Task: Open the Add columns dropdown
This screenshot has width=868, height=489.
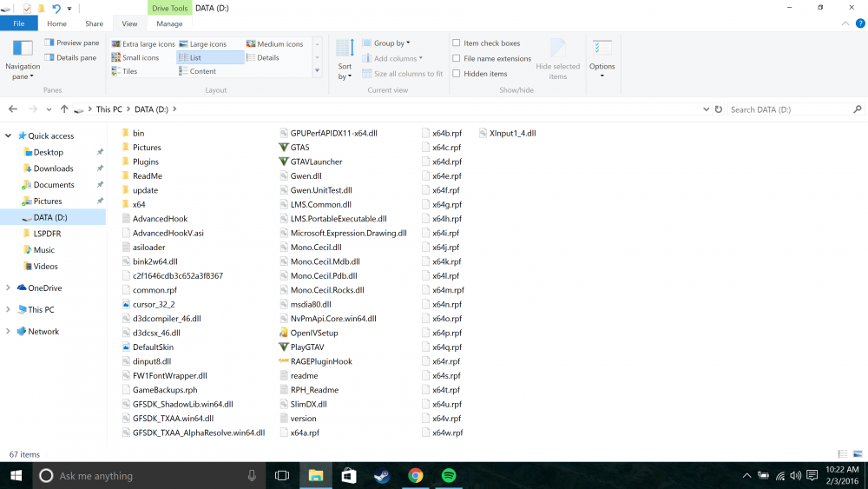Action: point(393,58)
